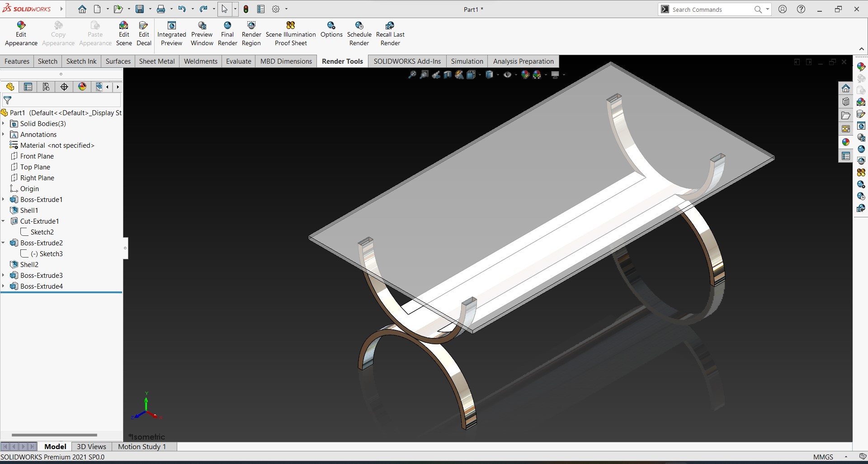Open the DisplayManager color ball tab

[x=82, y=87]
